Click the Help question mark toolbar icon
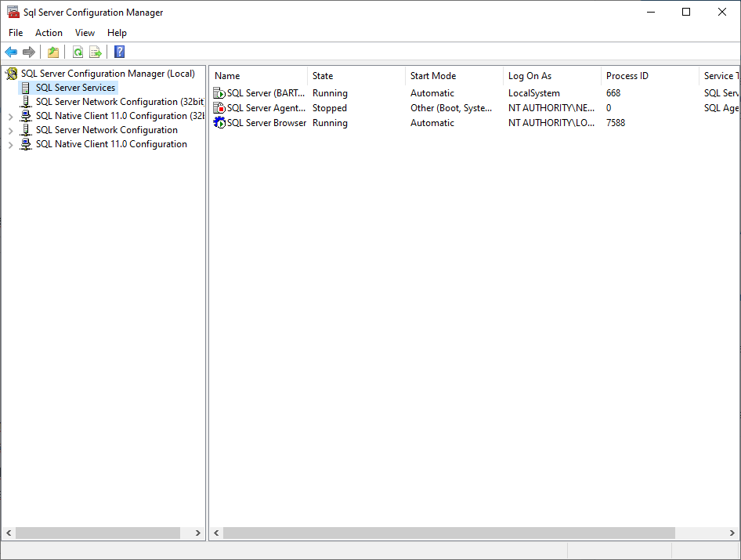Image resolution: width=741 pixels, height=560 pixels. point(120,52)
